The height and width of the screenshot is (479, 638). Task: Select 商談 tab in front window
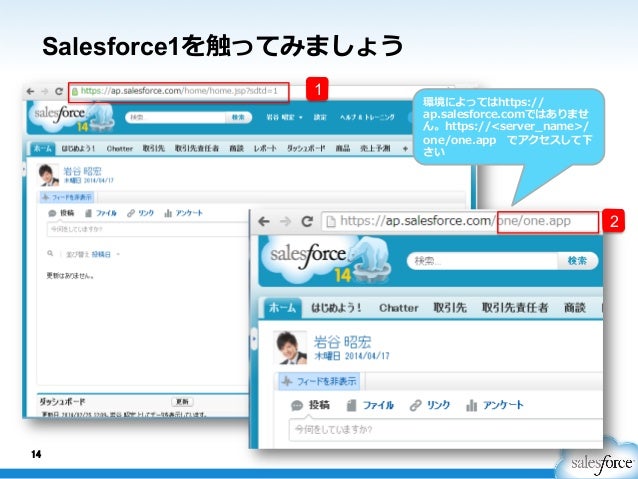tap(575, 308)
